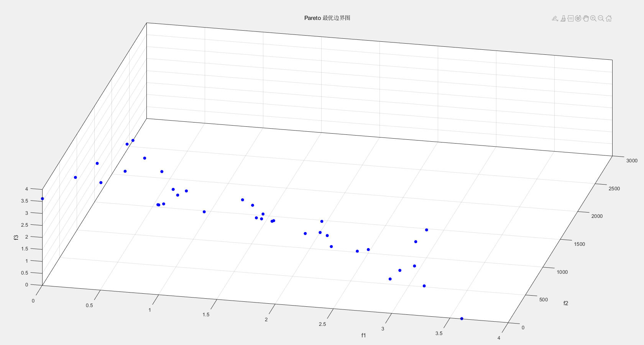This screenshot has width=644, height=345.
Task: Open the export axes toolbar option
Action: (555, 18)
